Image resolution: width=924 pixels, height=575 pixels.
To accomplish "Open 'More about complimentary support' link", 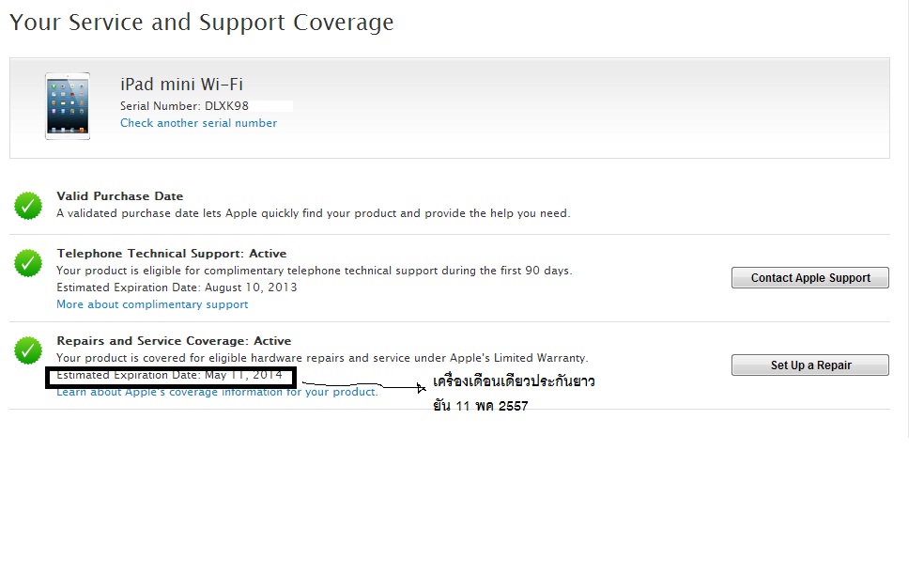I will [152, 304].
